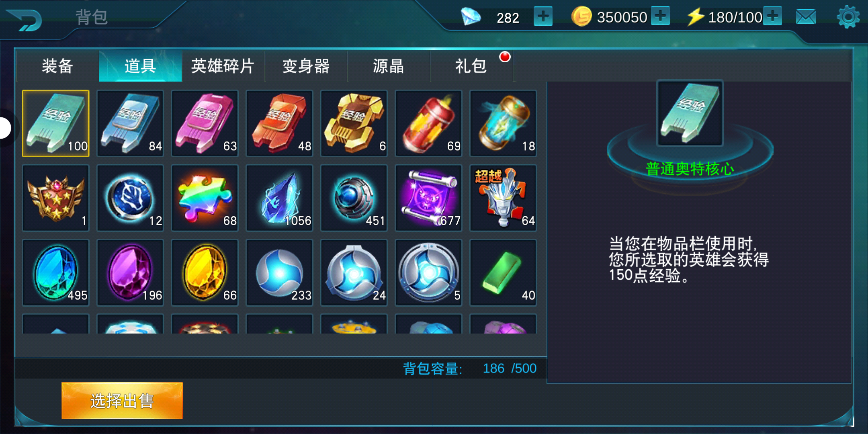The height and width of the screenshot is (434, 868).
Task: Select the Ultraman puzzle fragment with 64
Action: 503,198
